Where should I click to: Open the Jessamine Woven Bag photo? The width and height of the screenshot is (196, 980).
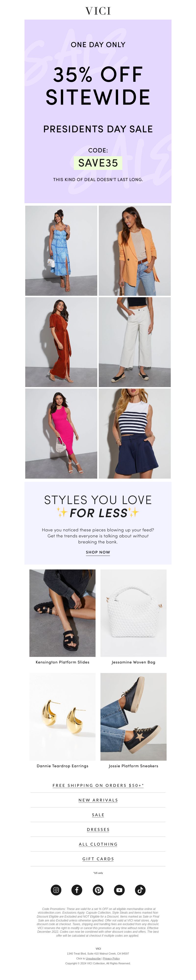pos(133,613)
